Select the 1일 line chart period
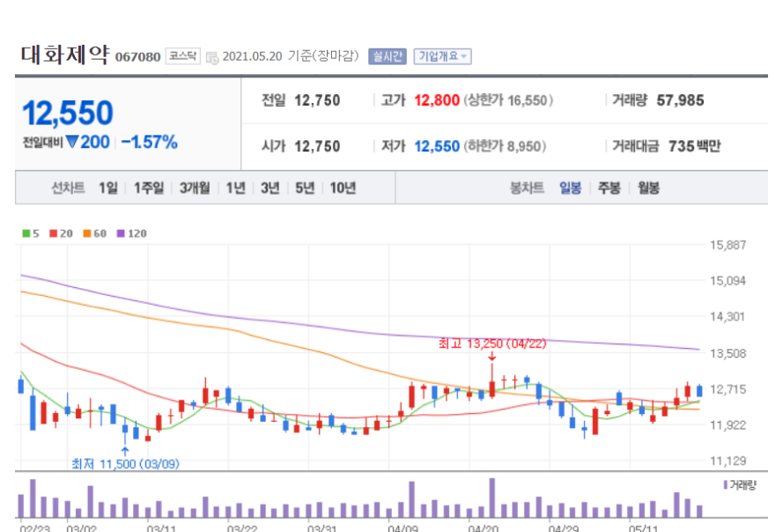The height and width of the screenshot is (532, 783). tap(107, 188)
